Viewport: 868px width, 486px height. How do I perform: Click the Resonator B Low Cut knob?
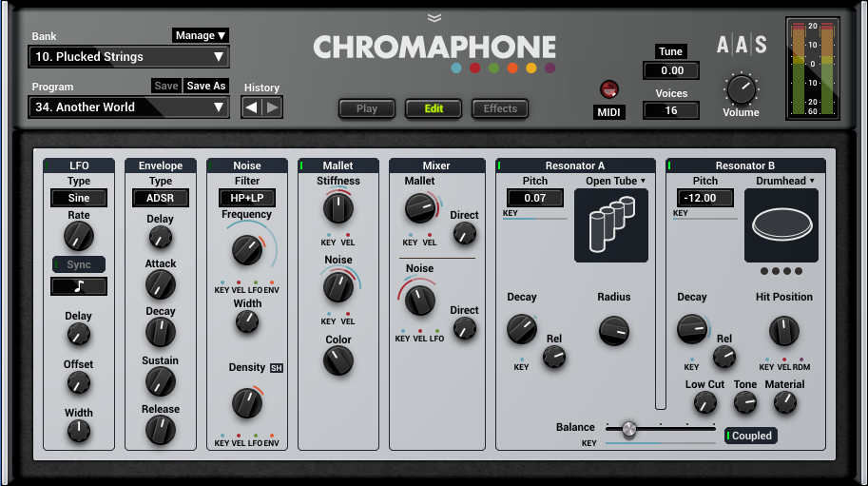tap(704, 402)
